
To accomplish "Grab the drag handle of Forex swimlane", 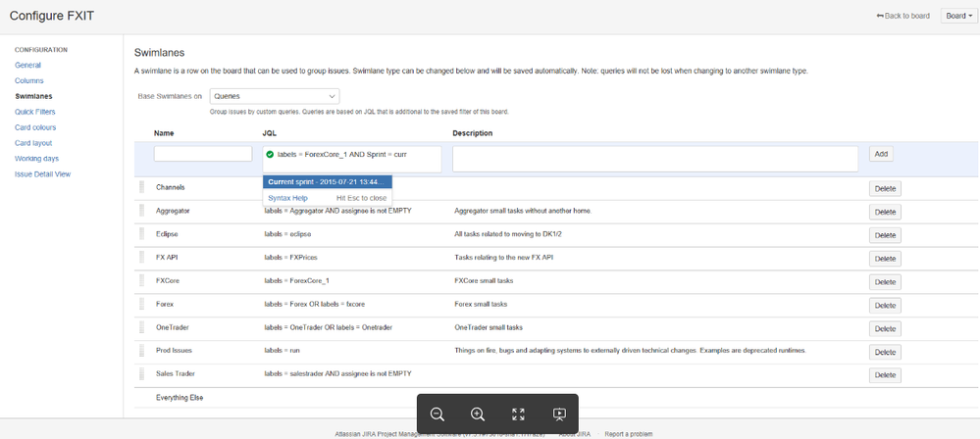I will point(141,304).
